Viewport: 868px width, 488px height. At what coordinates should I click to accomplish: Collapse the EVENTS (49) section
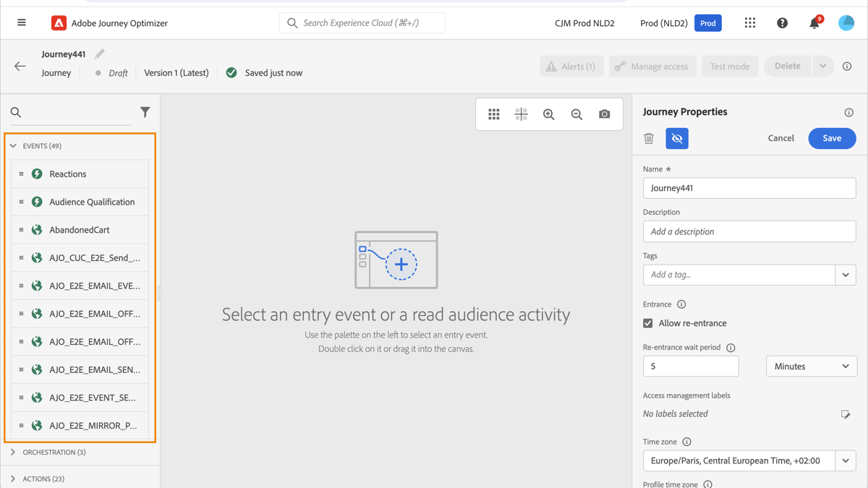12,145
